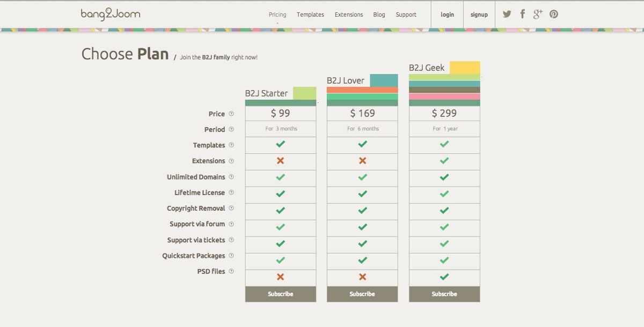Show help tooltip icon next to Extensions row
644x327 pixels.
(231, 161)
